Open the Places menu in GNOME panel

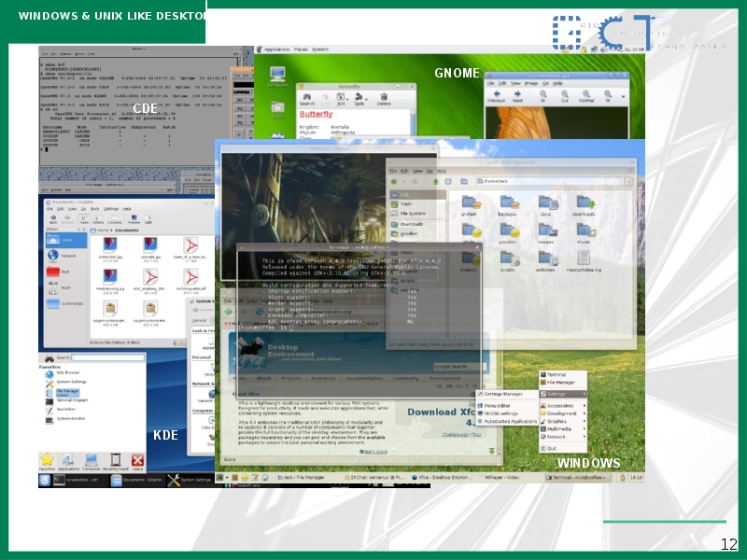click(301, 49)
